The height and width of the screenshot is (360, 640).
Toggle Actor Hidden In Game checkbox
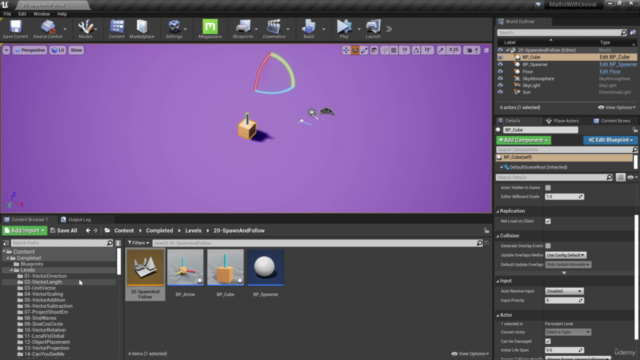tap(548, 188)
